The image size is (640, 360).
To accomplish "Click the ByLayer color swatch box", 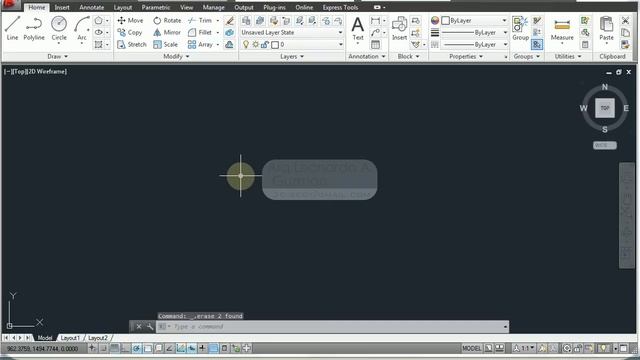I will click(446, 20).
